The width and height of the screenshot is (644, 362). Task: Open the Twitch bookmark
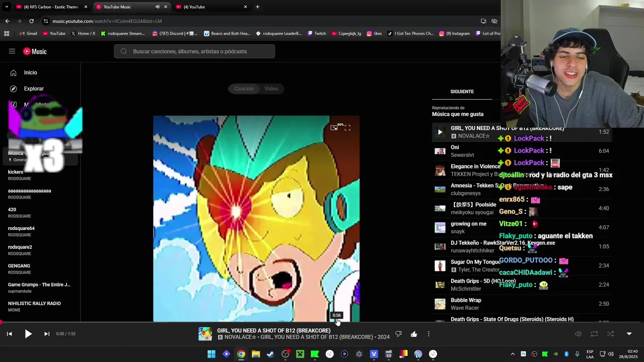(x=317, y=34)
